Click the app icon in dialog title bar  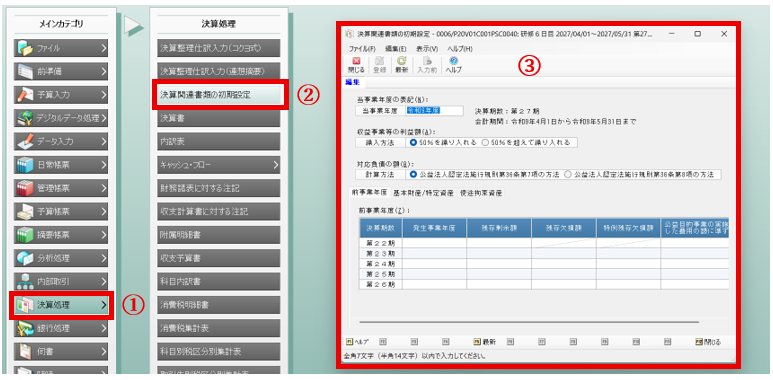[349, 35]
